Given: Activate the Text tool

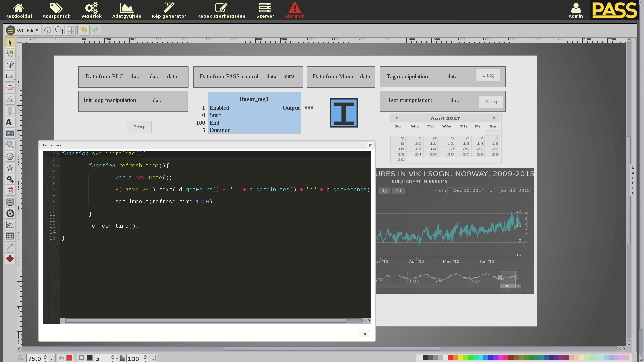Looking at the screenshot, I should click(10, 122).
